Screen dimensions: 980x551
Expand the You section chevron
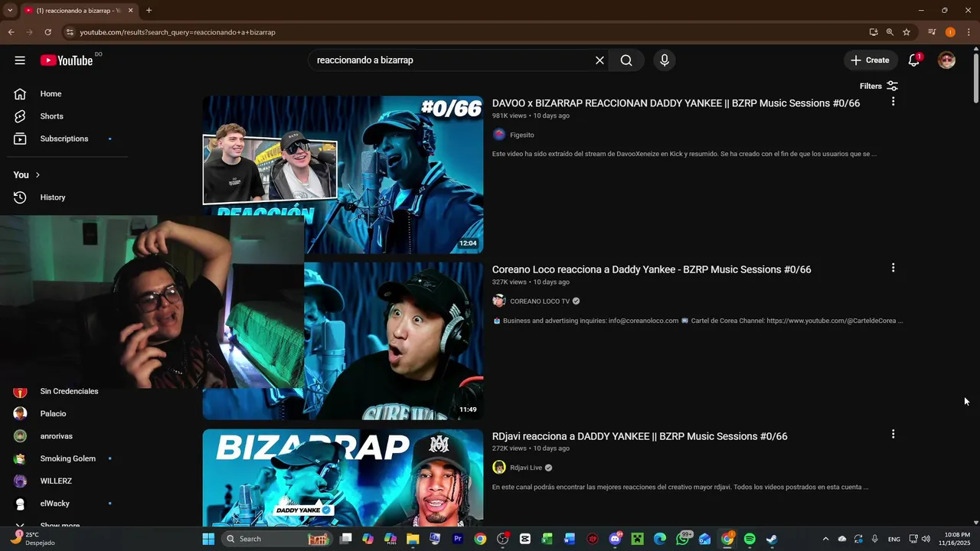click(x=38, y=174)
